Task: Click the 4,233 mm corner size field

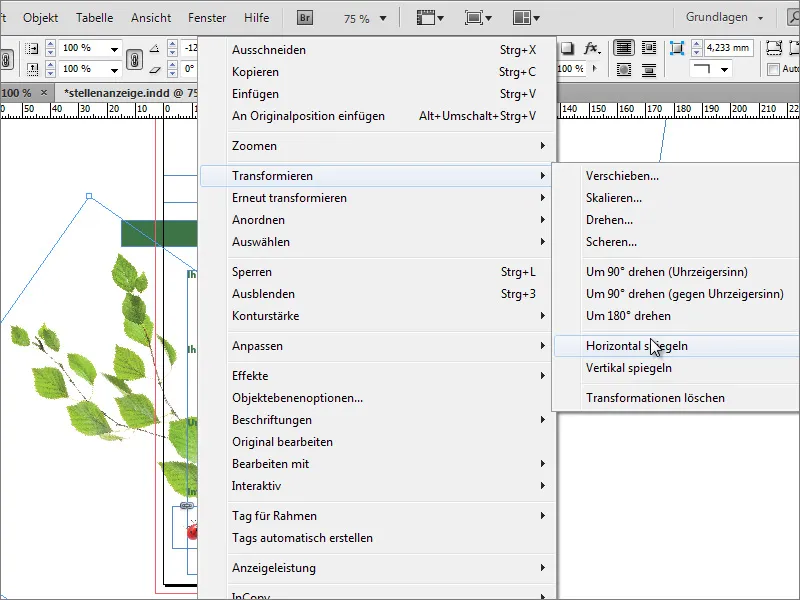Action: tap(729, 48)
